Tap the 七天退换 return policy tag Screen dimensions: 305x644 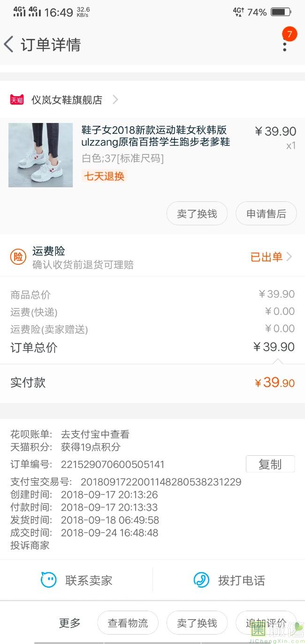tap(104, 176)
